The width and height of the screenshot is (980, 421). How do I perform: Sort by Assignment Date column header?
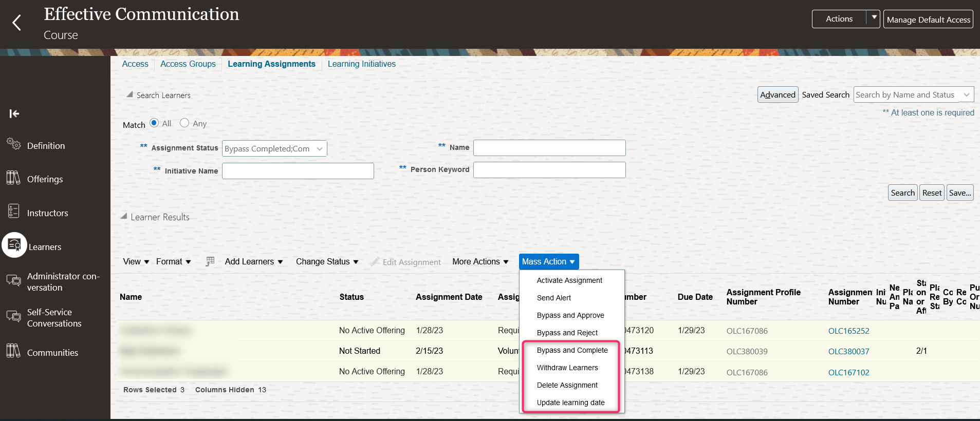click(449, 297)
